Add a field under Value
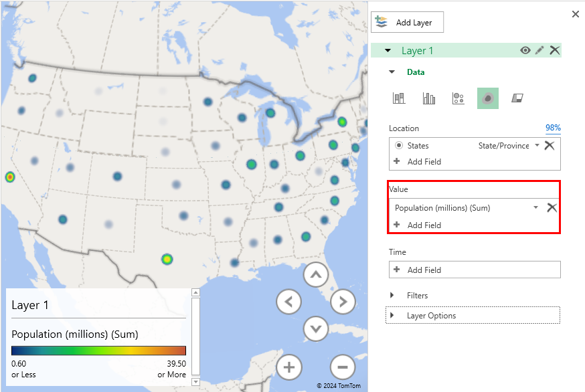 pyautogui.click(x=418, y=225)
